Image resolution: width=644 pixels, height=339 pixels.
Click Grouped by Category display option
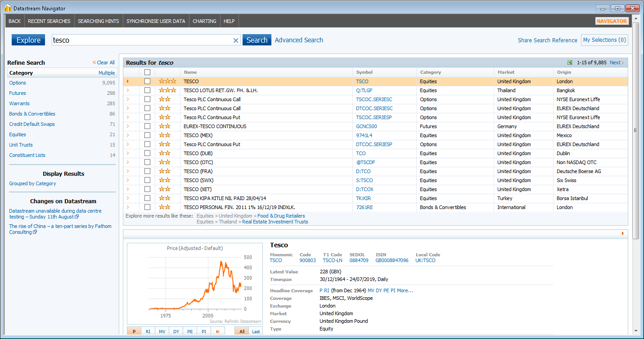[32, 183]
